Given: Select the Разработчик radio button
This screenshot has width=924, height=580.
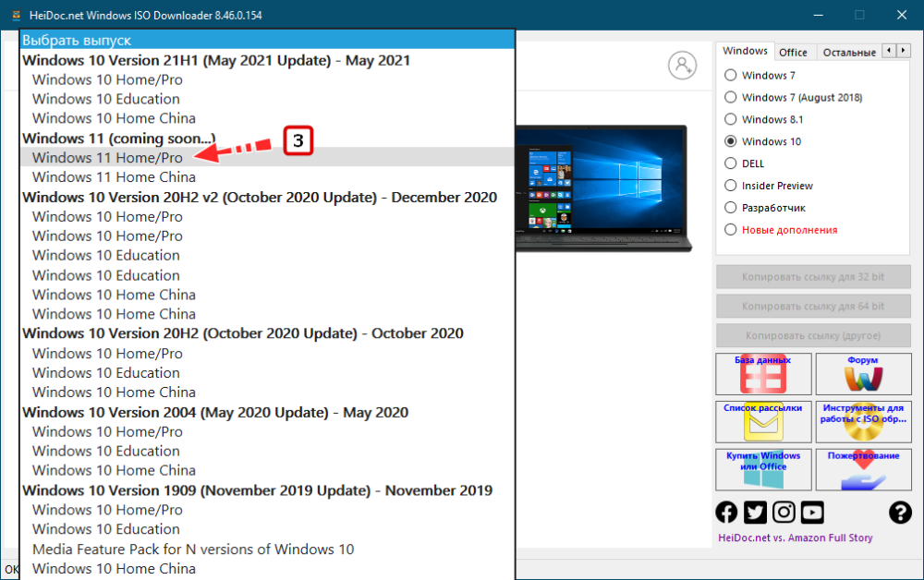Looking at the screenshot, I should (x=731, y=208).
